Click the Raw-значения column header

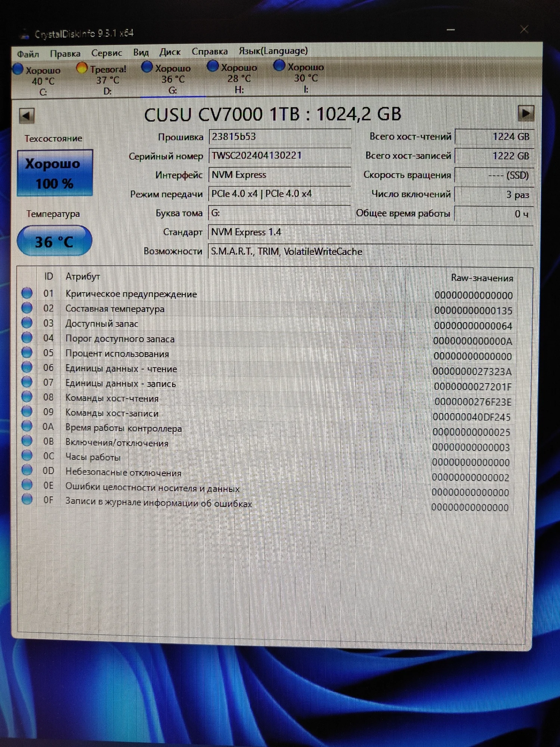click(x=482, y=278)
